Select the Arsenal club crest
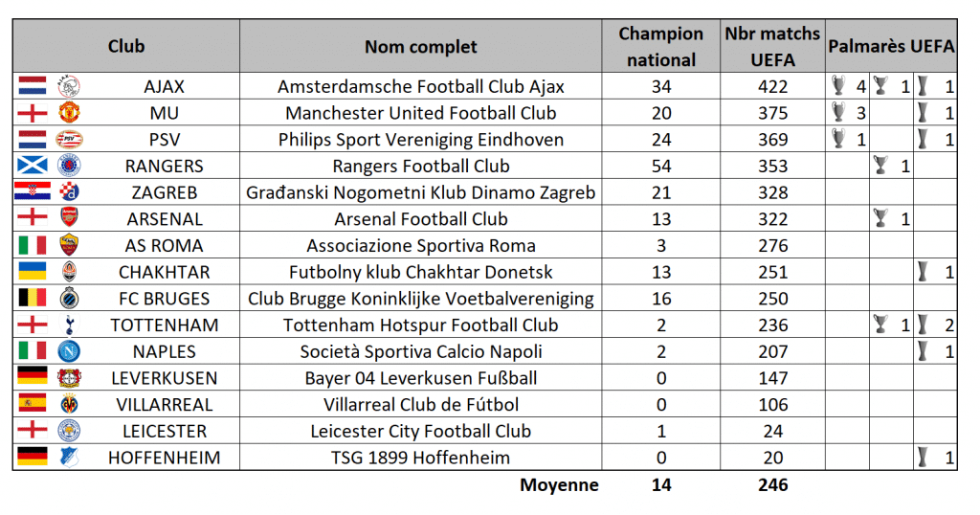 (69, 218)
